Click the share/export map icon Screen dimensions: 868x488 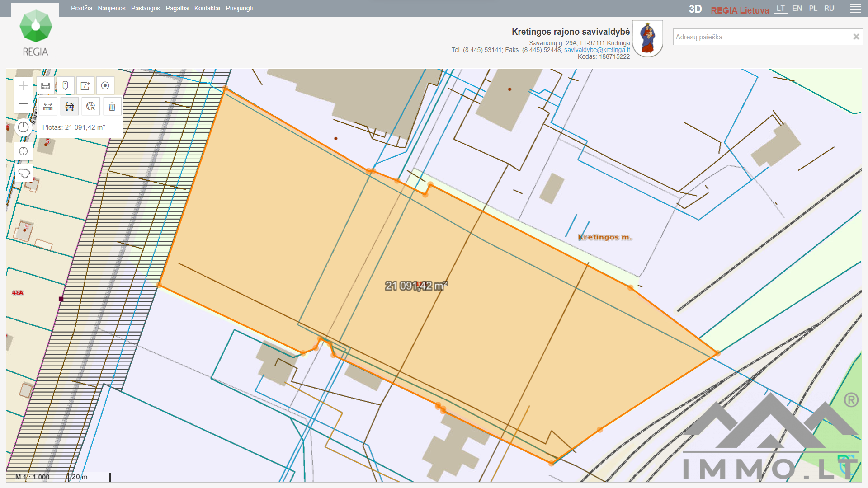[x=85, y=86]
